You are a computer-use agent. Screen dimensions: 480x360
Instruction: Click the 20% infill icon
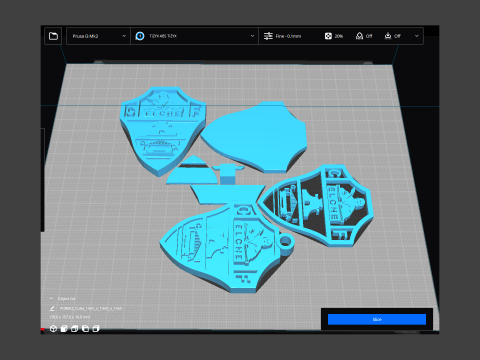pos(328,36)
